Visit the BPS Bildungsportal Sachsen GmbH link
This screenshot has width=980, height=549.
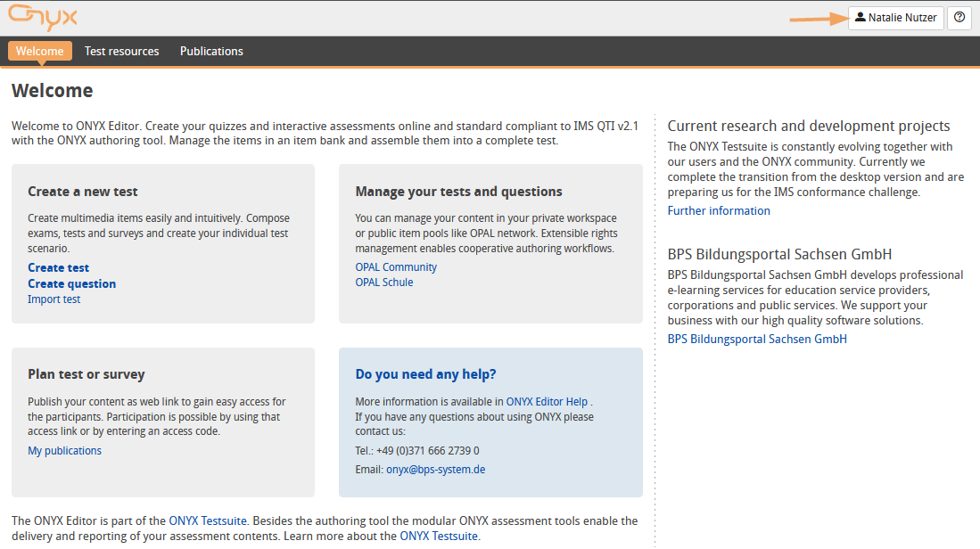click(757, 340)
